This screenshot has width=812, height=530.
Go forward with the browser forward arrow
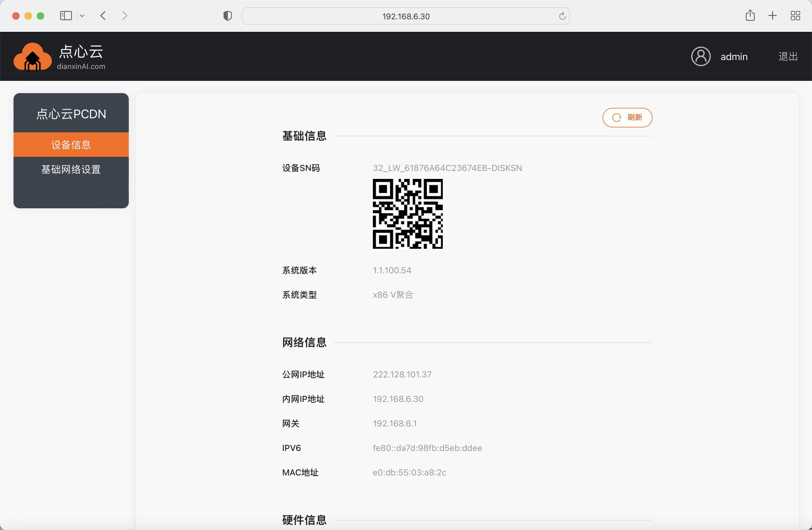point(124,16)
